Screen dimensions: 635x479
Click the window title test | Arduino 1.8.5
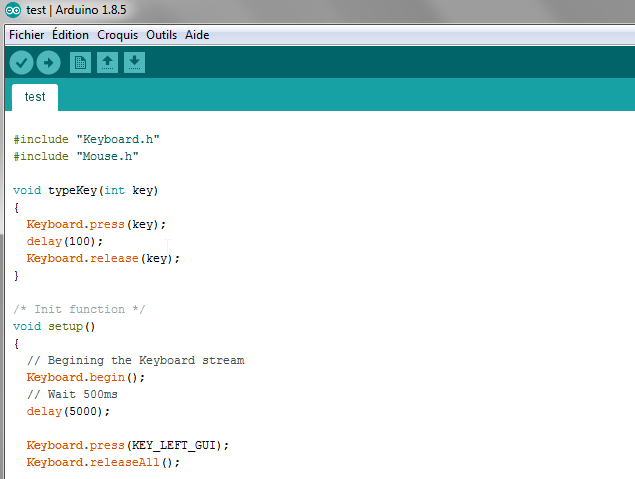[76, 10]
